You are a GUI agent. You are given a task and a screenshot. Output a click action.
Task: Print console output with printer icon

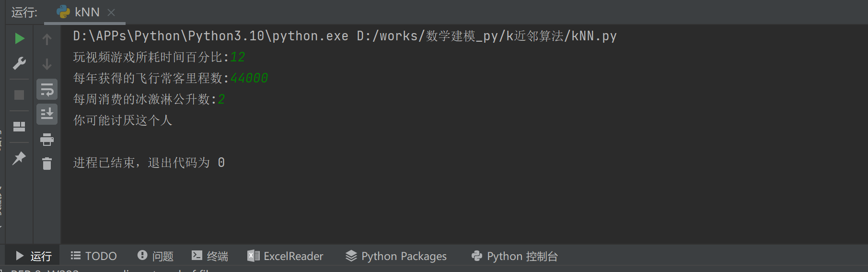pos(47,140)
